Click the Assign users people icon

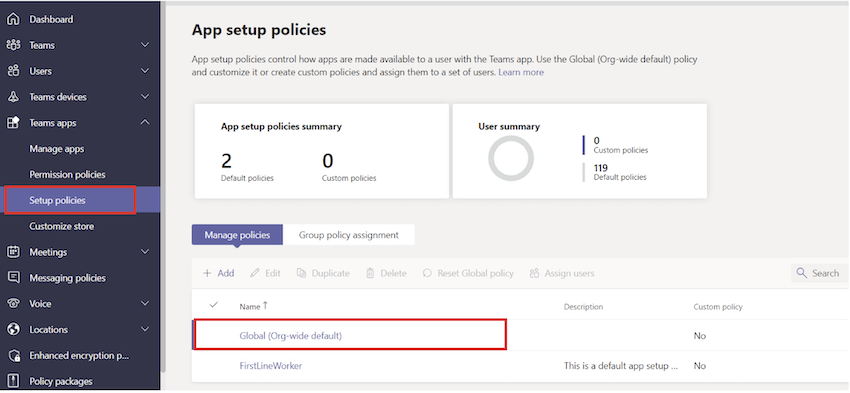[535, 273]
